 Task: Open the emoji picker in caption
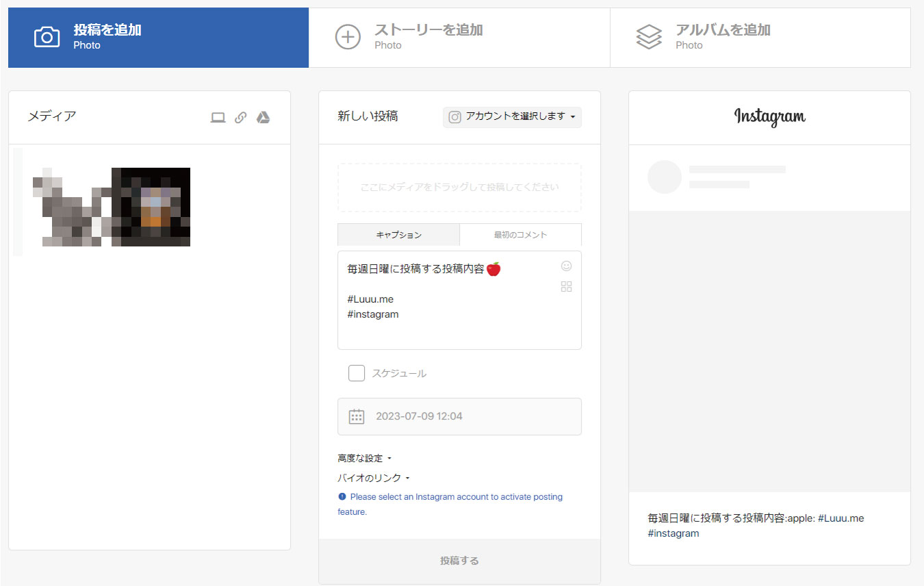pyautogui.click(x=566, y=266)
